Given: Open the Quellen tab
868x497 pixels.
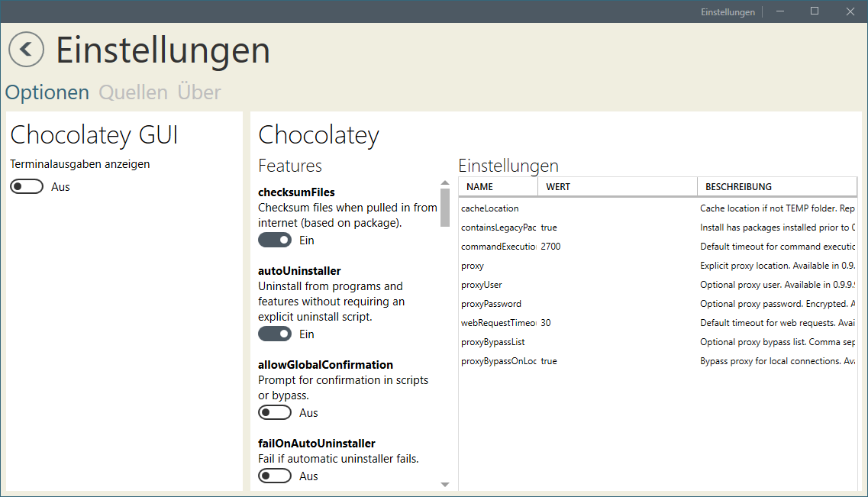Looking at the screenshot, I should click(x=134, y=92).
